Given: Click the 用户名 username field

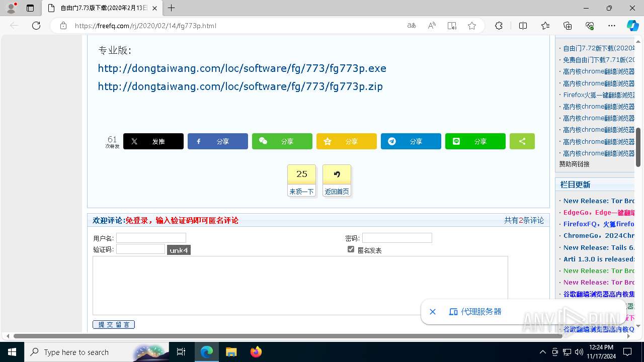Looking at the screenshot, I should 151,238.
